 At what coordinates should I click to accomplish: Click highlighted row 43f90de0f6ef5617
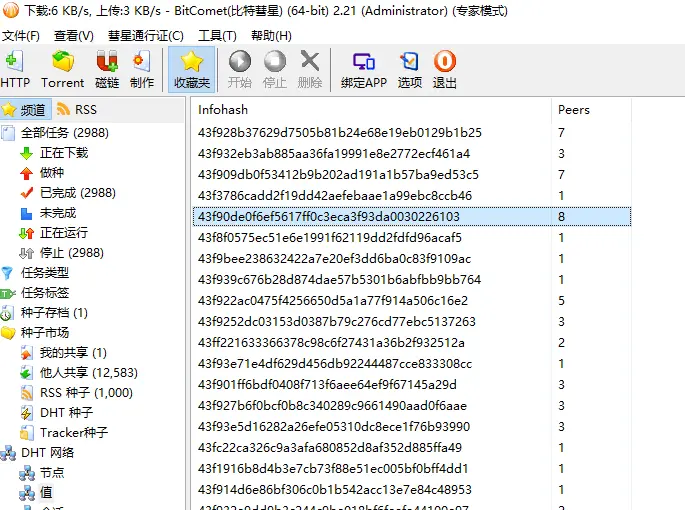(412, 216)
